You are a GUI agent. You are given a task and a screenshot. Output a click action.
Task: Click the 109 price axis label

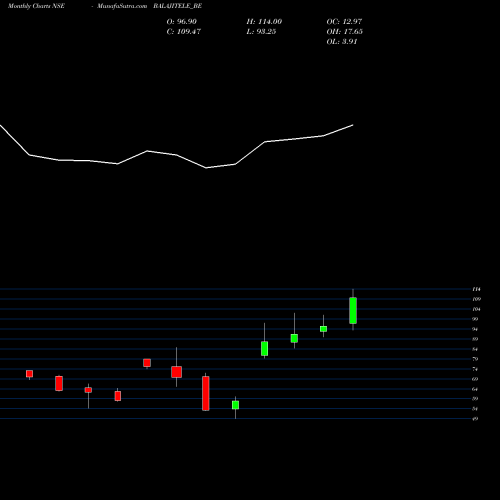coord(476,299)
